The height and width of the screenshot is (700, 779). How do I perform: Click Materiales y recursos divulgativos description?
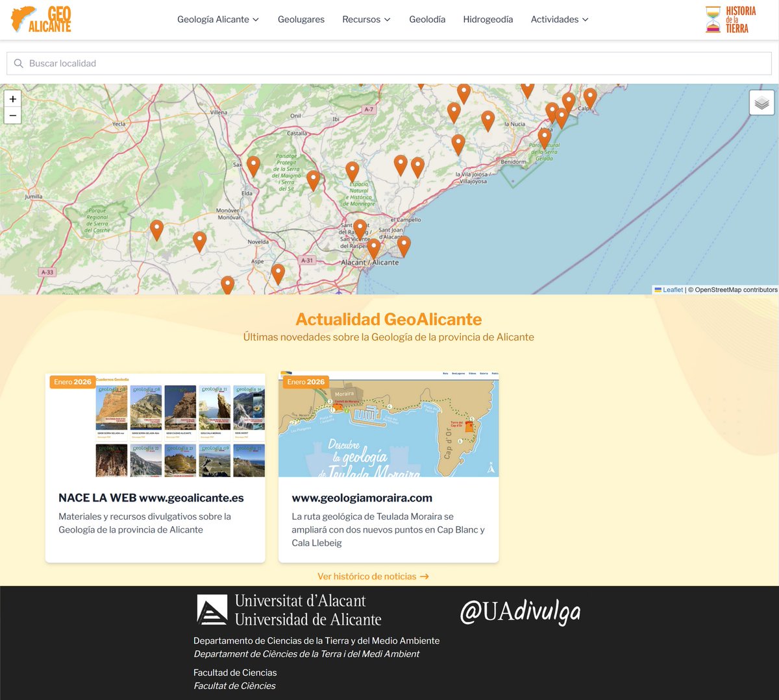click(x=145, y=523)
